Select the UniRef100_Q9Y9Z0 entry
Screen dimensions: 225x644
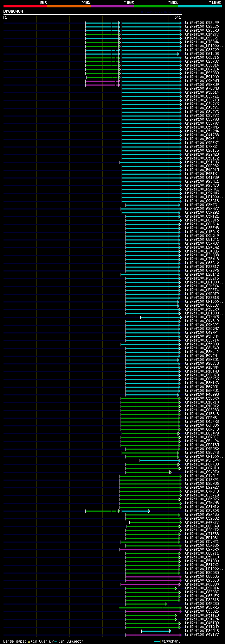[x=202, y=472]
